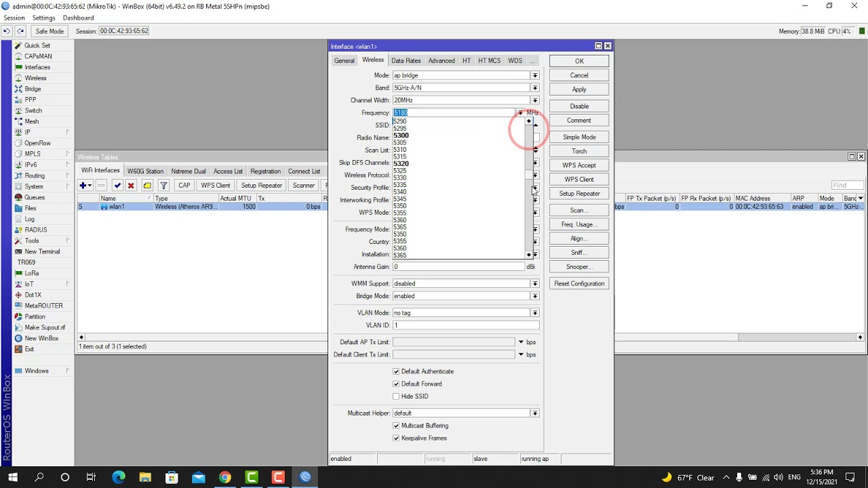Screen dimensions: 868x488
Task: Open the Bridge sidebar item
Action: pyautogui.click(x=33, y=89)
